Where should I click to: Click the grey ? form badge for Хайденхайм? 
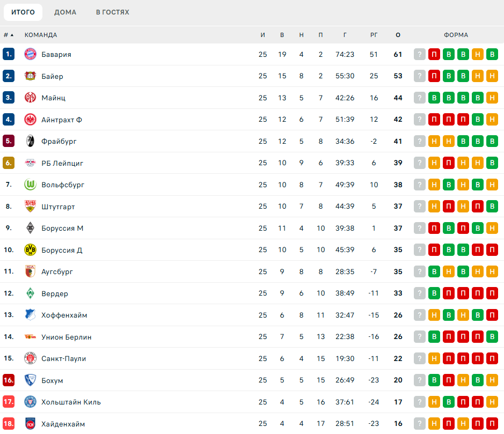coord(420,424)
